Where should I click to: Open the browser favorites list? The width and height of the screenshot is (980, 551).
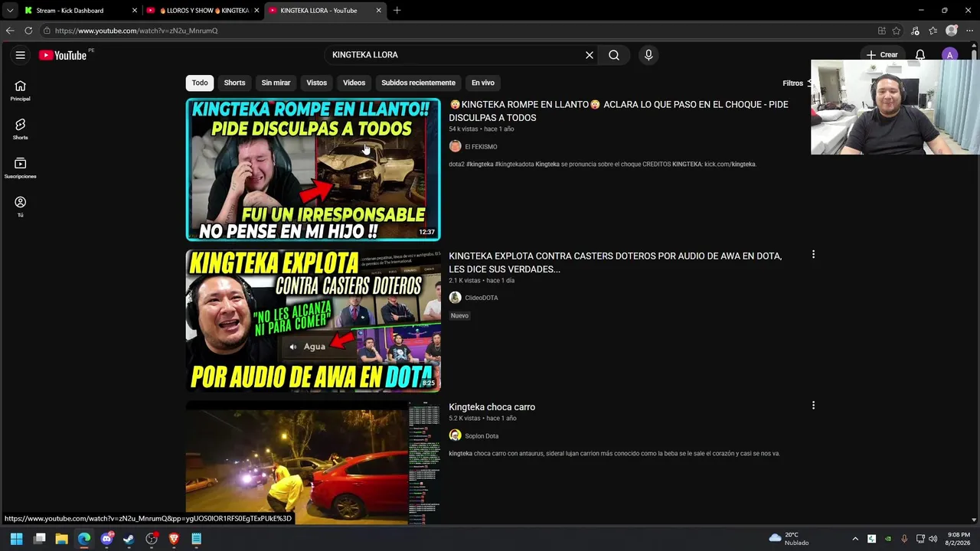click(x=933, y=31)
